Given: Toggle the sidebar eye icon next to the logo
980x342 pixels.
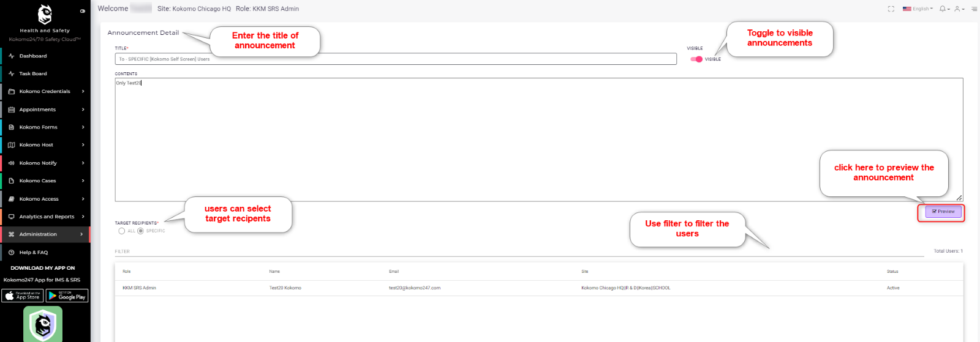Looking at the screenshot, I should coord(83,11).
